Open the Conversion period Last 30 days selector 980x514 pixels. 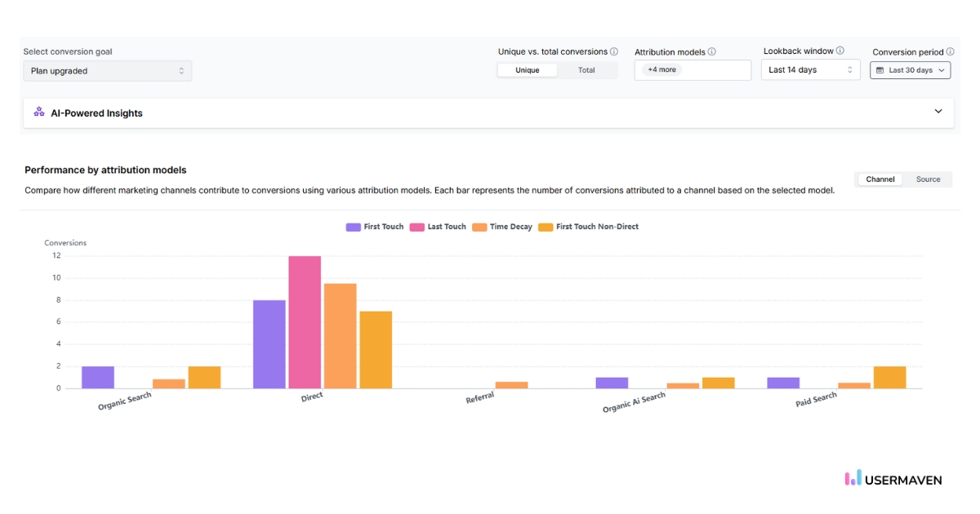tap(910, 70)
